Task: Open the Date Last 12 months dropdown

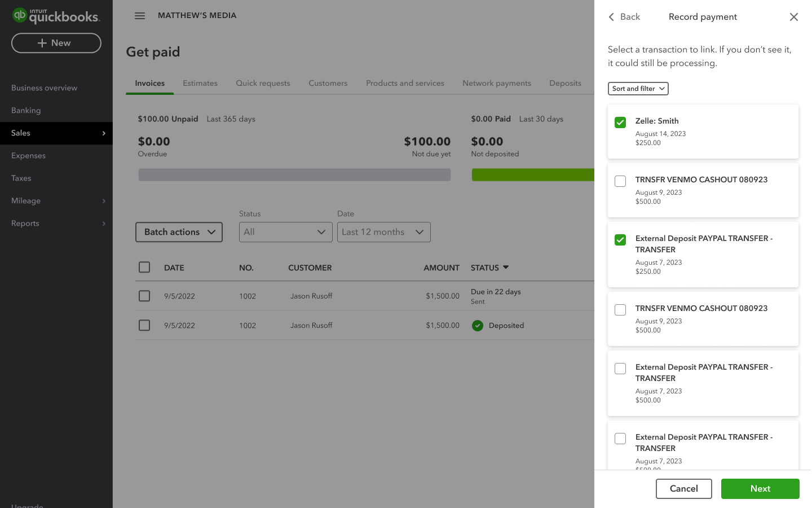Action: (384, 232)
